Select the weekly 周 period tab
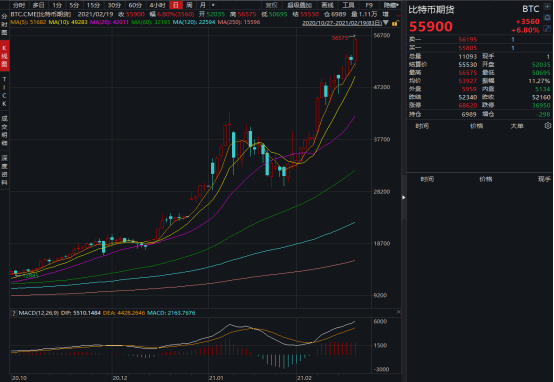This screenshot has width=554, height=382. [189, 5]
